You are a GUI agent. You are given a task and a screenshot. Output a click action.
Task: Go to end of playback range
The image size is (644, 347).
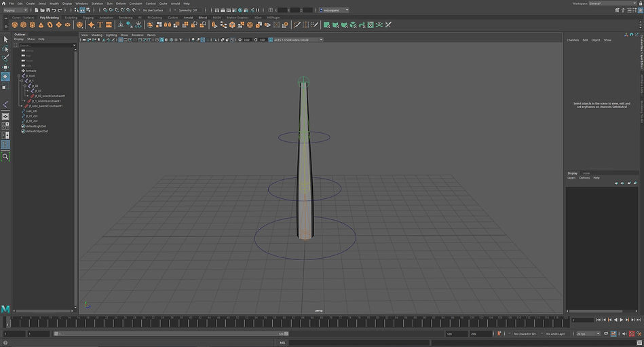point(639,320)
